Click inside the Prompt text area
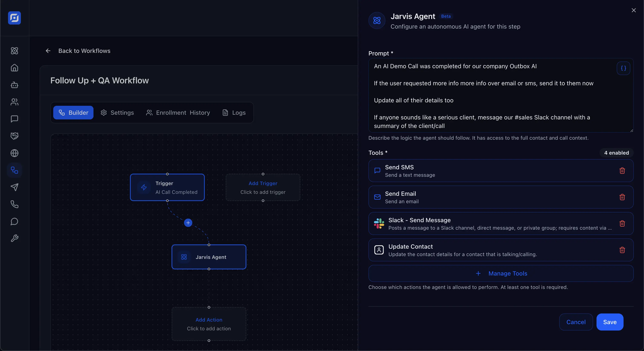 pyautogui.click(x=501, y=95)
